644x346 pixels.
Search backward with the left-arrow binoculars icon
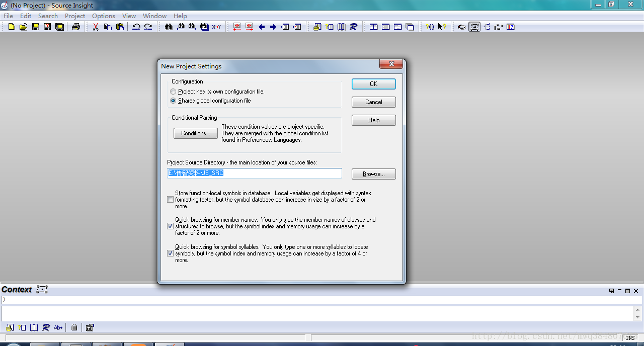180,27
